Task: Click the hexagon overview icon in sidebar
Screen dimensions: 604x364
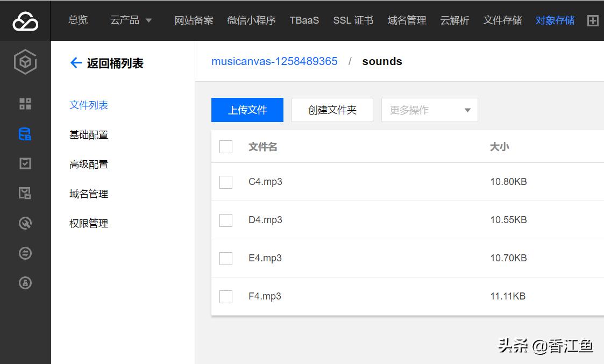Action: 25,62
